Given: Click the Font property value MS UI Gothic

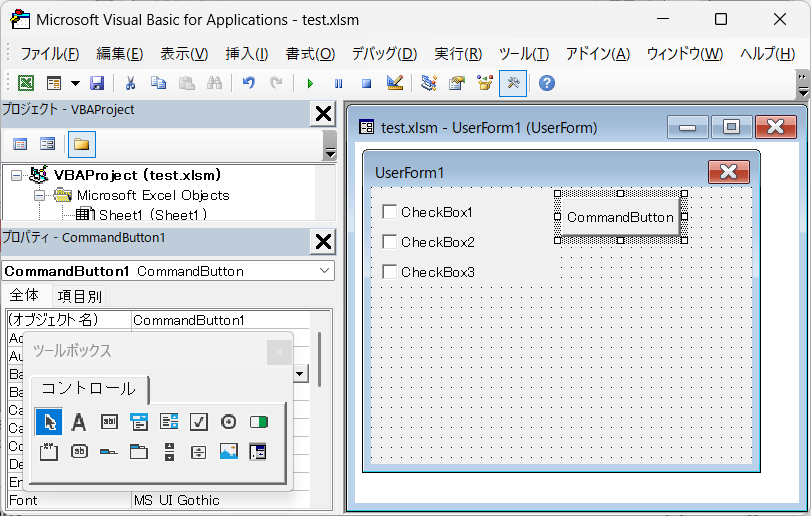Looking at the screenshot, I should 220,500.
